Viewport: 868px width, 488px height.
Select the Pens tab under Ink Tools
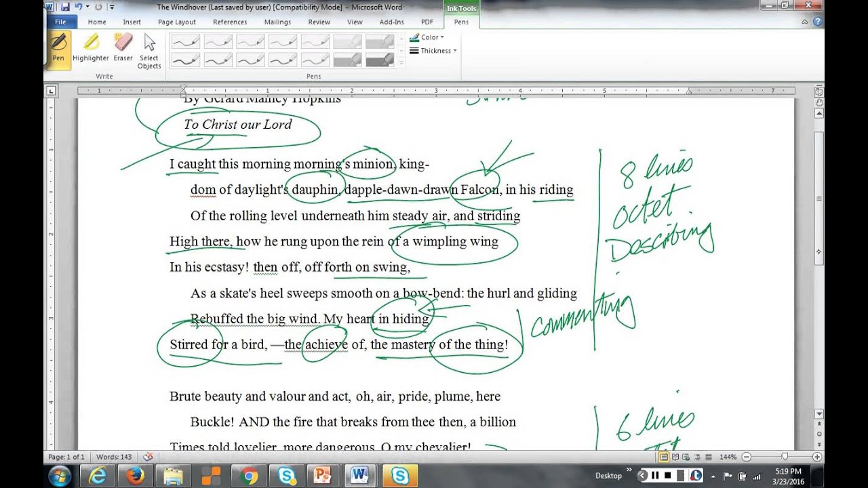(x=461, y=22)
